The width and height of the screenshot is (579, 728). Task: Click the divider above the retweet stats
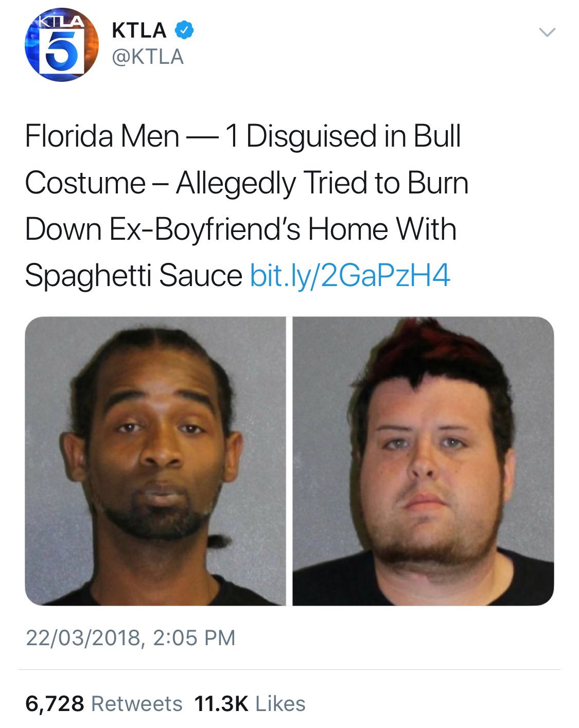(289, 669)
